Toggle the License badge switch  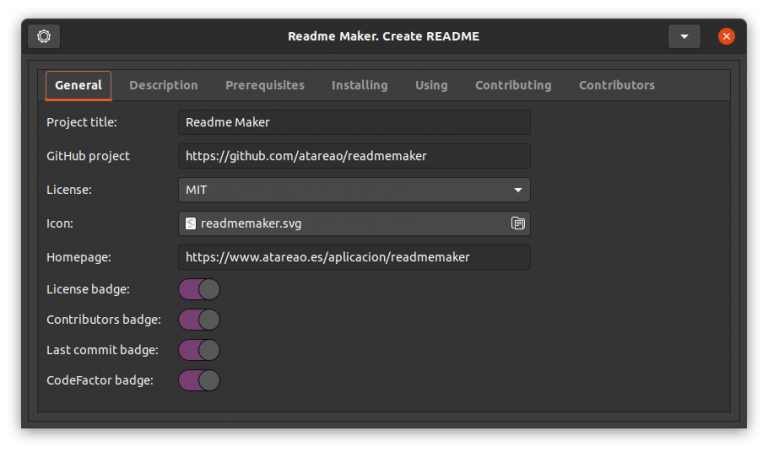(199, 289)
